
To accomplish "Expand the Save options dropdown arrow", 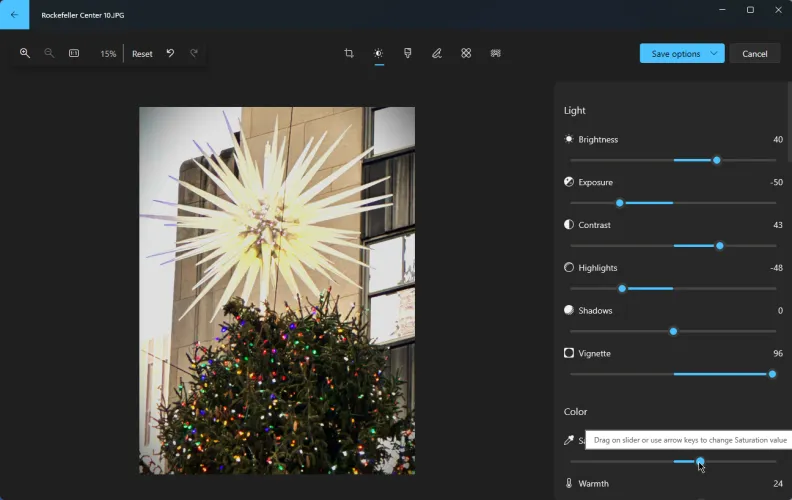I will [714, 53].
